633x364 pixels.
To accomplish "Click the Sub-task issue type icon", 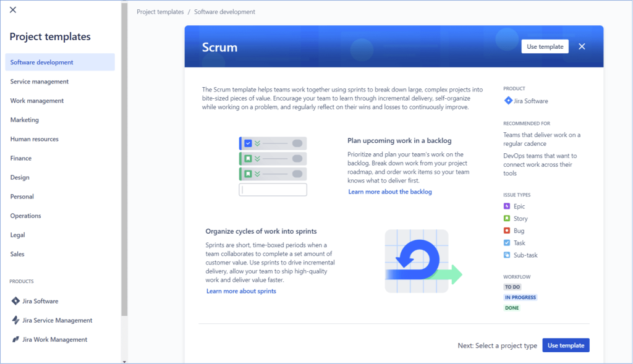I will pyautogui.click(x=507, y=255).
